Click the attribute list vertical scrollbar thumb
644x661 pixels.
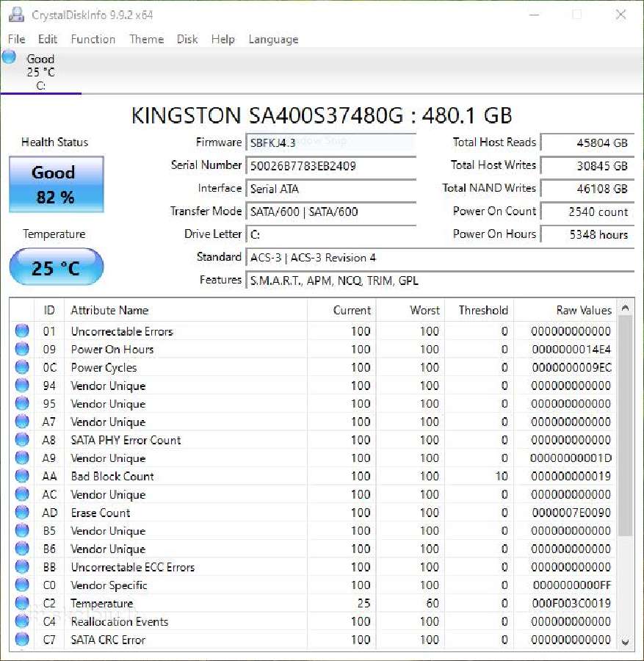pyautogui.click(x=626, y=426)
